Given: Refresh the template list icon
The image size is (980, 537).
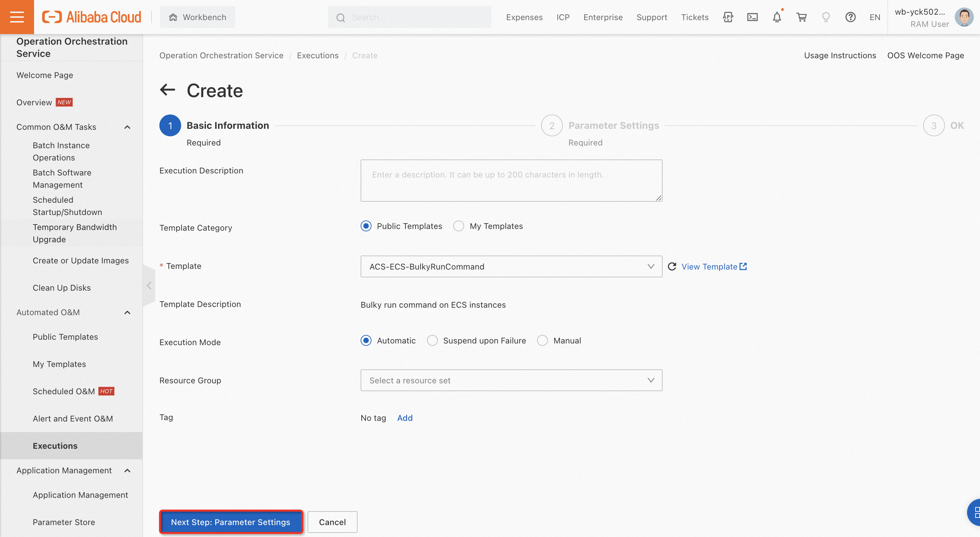Looking at the screenshot, I should click(672, 266).
